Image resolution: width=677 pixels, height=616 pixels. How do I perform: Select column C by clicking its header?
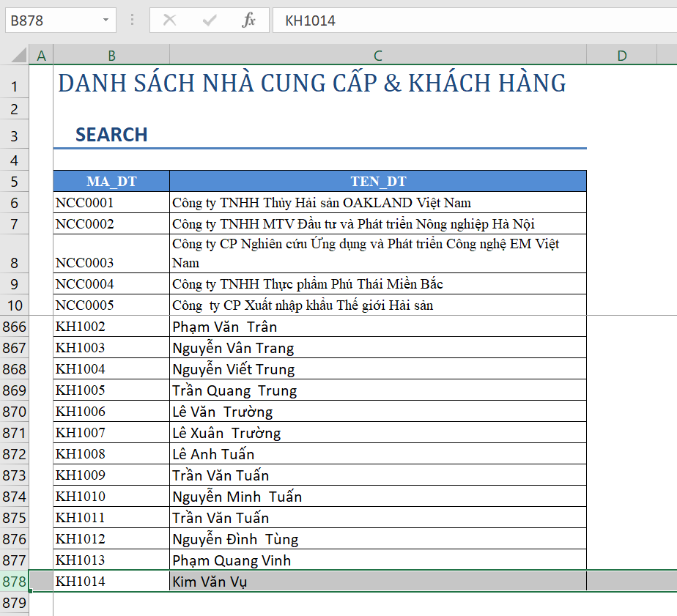[x=377, y=55]
